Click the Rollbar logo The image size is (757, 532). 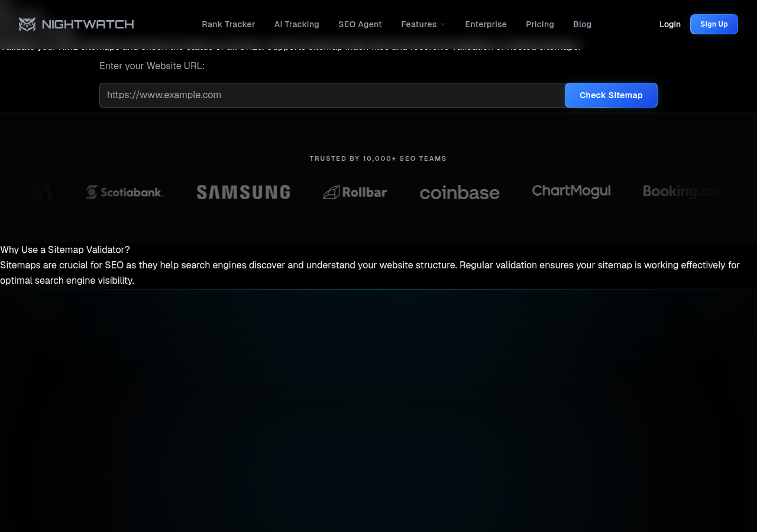click(355, 192)
